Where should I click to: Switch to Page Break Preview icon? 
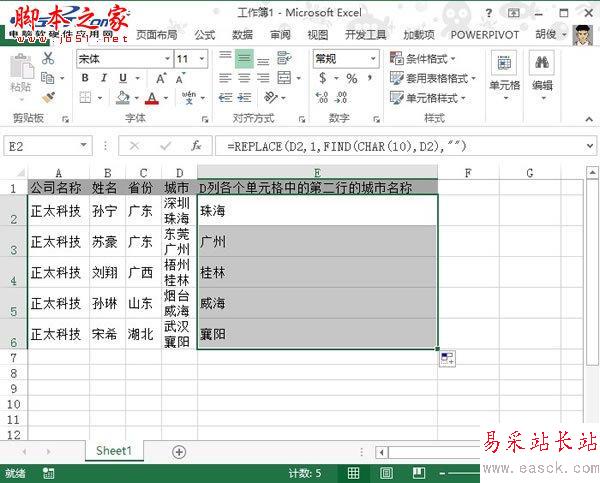pyautogui.click(x=419, y=473)
